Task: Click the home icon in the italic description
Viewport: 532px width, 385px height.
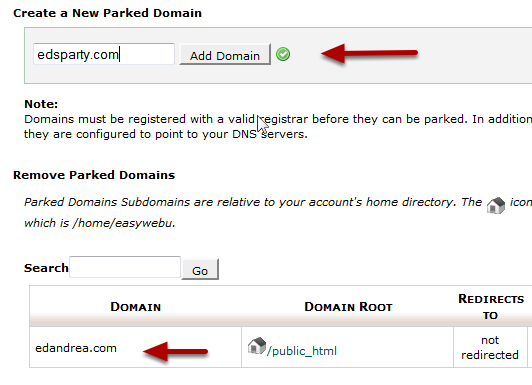Action: coord(496,205)
